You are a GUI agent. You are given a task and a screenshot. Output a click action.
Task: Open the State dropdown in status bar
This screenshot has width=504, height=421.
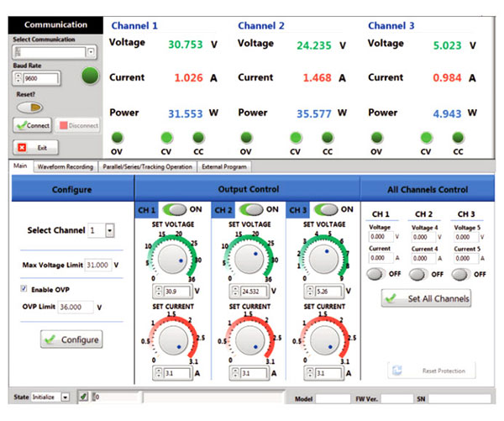66,397
